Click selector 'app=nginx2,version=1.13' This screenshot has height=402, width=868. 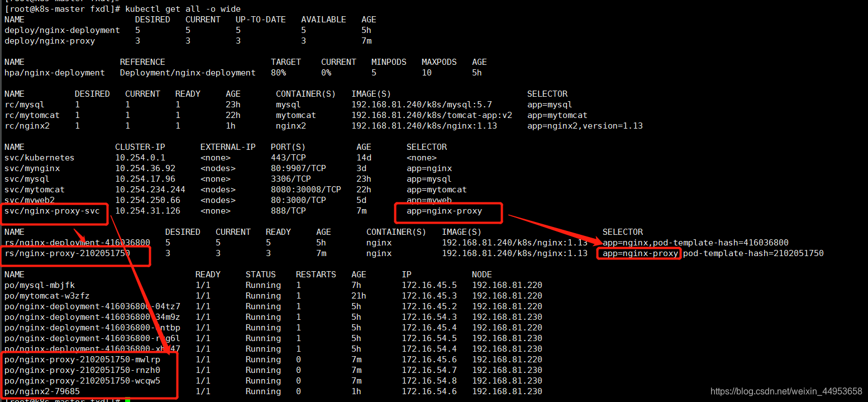click(x=585, y=126)
